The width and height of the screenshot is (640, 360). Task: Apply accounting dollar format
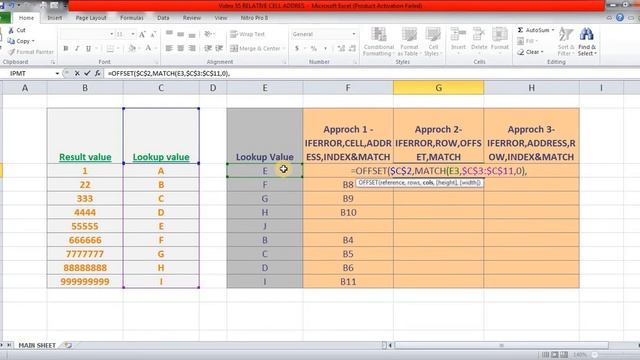(x=297, y=49)
